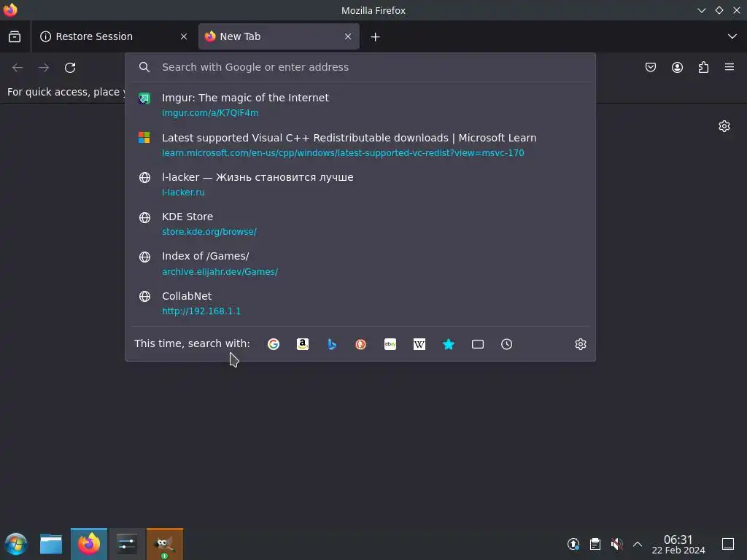747x560 pixels.
Task: Open System Settings from taskbar
Action: (x=127, y=544)
